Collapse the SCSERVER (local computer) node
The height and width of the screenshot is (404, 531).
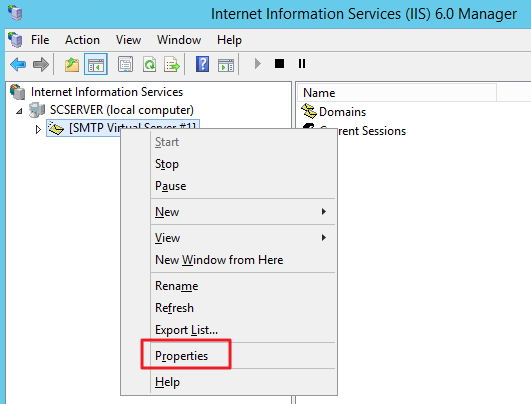coord(19,111)
